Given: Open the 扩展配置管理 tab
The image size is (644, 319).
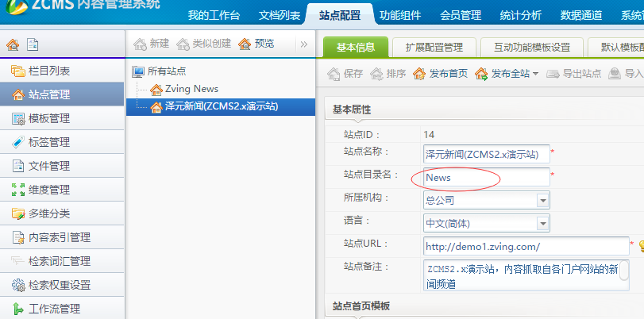Looking at the screenshot, I should click(428, 47).
